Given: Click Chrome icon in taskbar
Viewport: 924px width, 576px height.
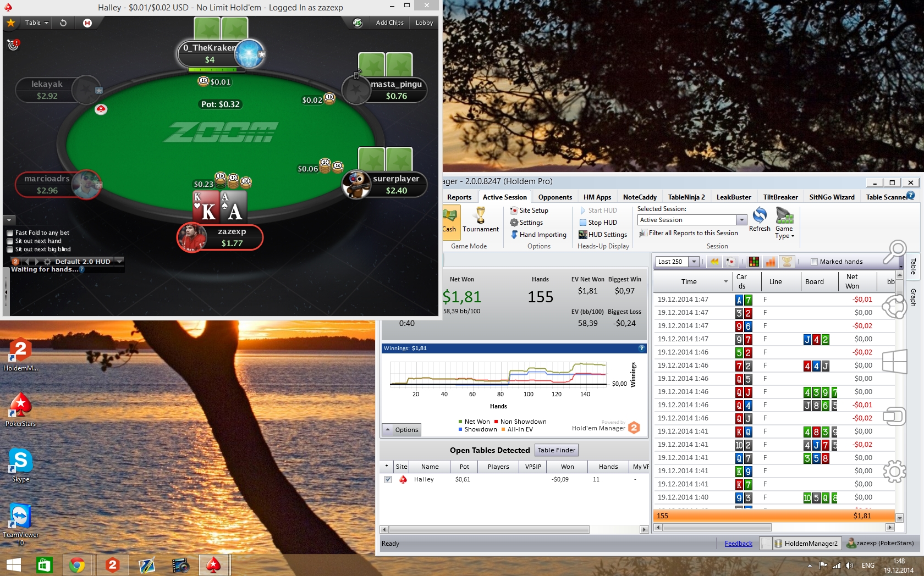Looking at the screenshot, I should point(76,565).
